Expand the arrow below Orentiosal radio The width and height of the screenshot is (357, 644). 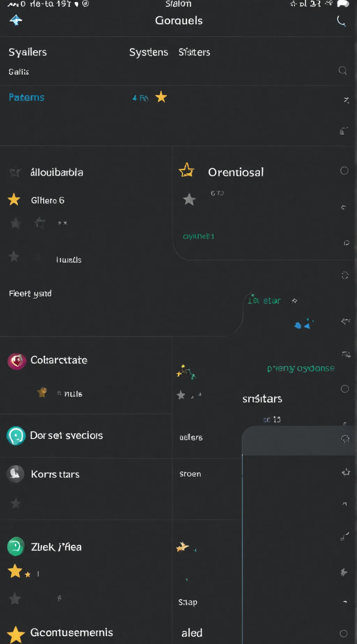pos(343,207)
